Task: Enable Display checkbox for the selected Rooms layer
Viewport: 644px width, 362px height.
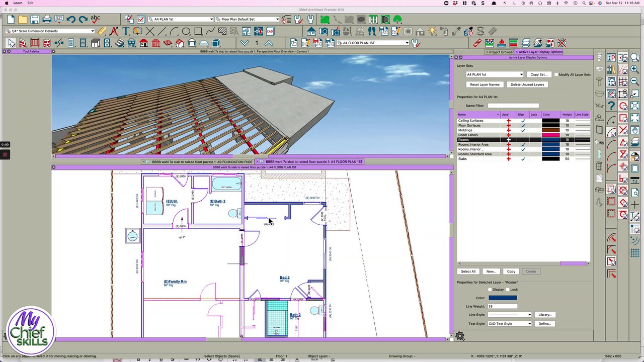Action: pyautogui.click(x=490, y=290)
